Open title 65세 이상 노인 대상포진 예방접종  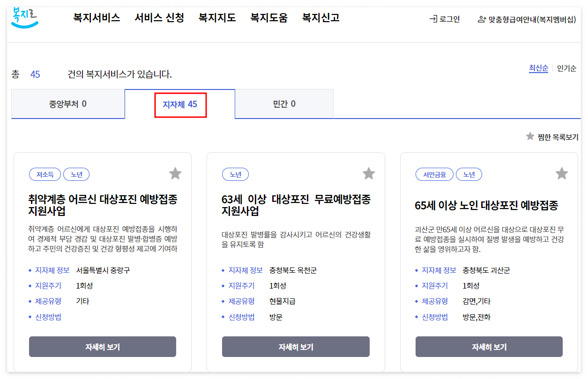tap(486, 206)
